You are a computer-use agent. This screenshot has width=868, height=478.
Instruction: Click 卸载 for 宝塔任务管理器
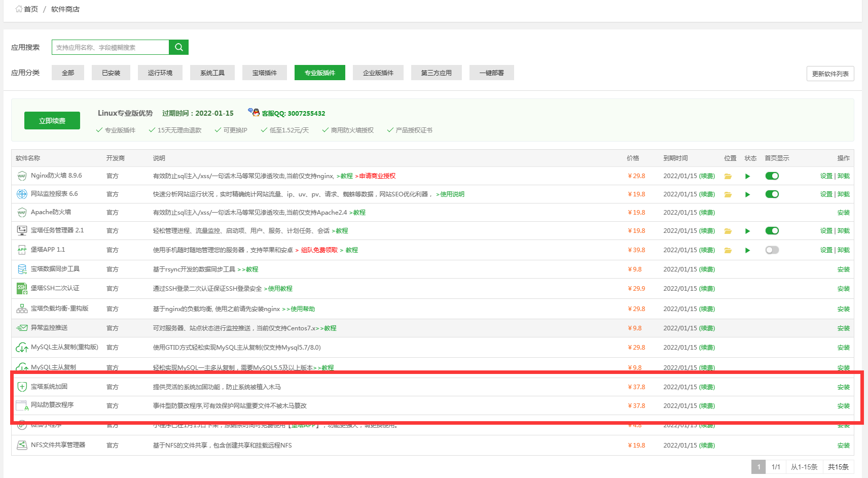click(844, 231)
